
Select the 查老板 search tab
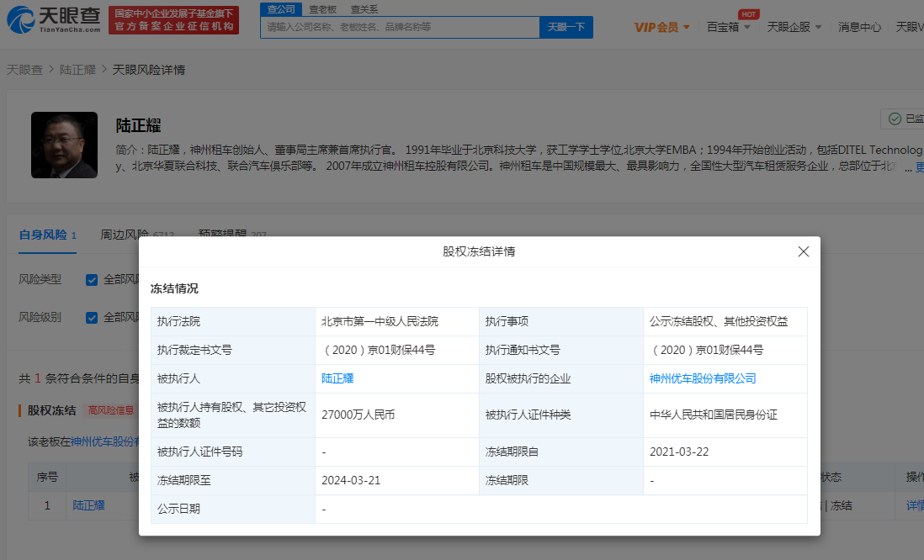point(323,9)
